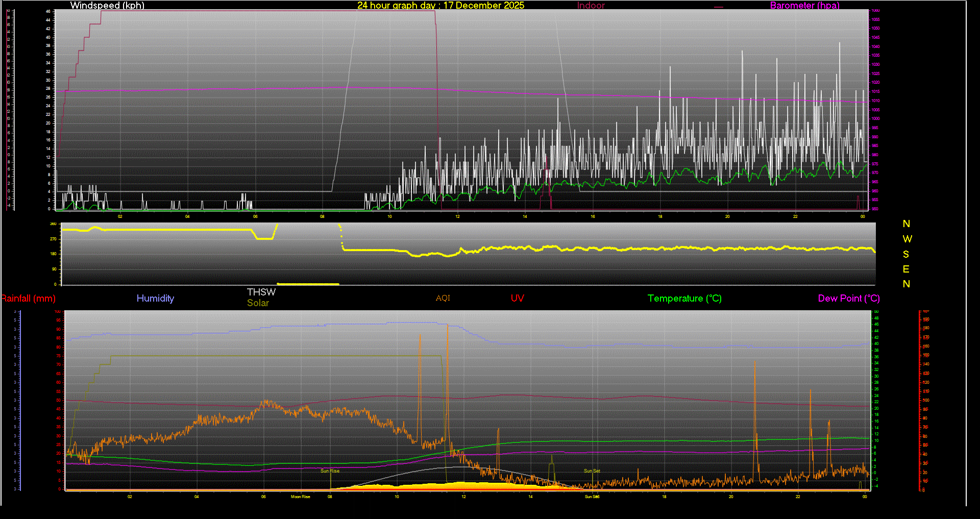The image size is (980, 519).
Task: Select the AQI legend label
Action: pos(443,298)
